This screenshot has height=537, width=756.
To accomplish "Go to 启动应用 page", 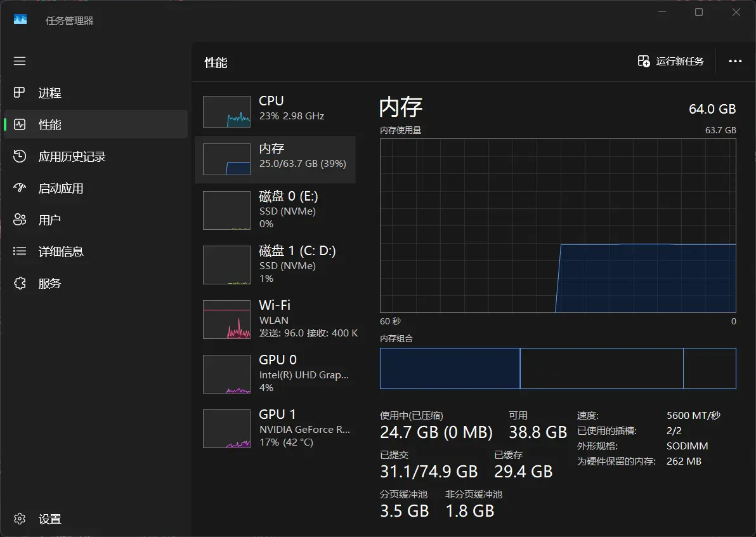I will pyautogui.click(x=96, y=188).
